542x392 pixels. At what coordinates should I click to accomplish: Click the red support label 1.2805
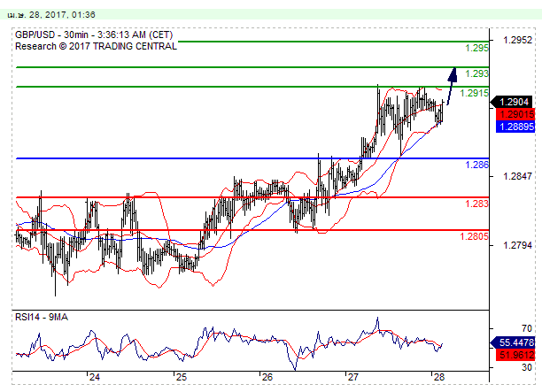coord(475,236)
